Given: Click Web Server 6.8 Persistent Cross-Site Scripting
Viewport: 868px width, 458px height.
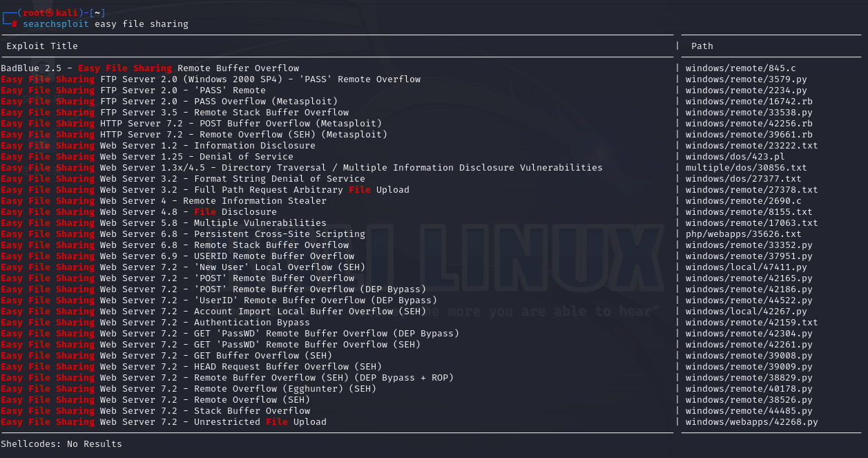Looking at the screenshot, I should click(x=183, y=234).
